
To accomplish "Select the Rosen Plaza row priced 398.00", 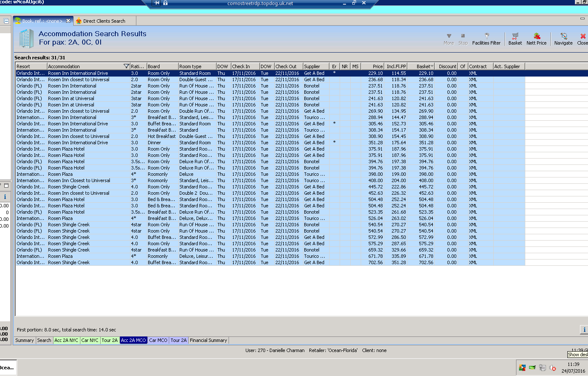I will coord(270,174).
